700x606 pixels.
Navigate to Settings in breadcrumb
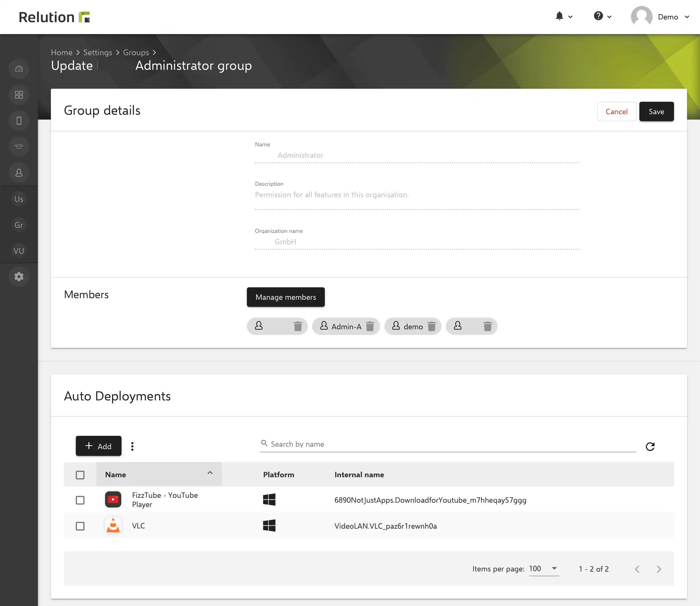click(98, 52)
